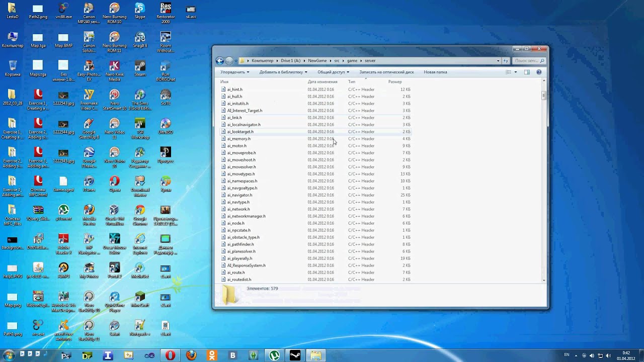The width and height of the screenshot is (644, 362).
Task: Click the EN language indicator in tray
Action: [x=567, y=355]
